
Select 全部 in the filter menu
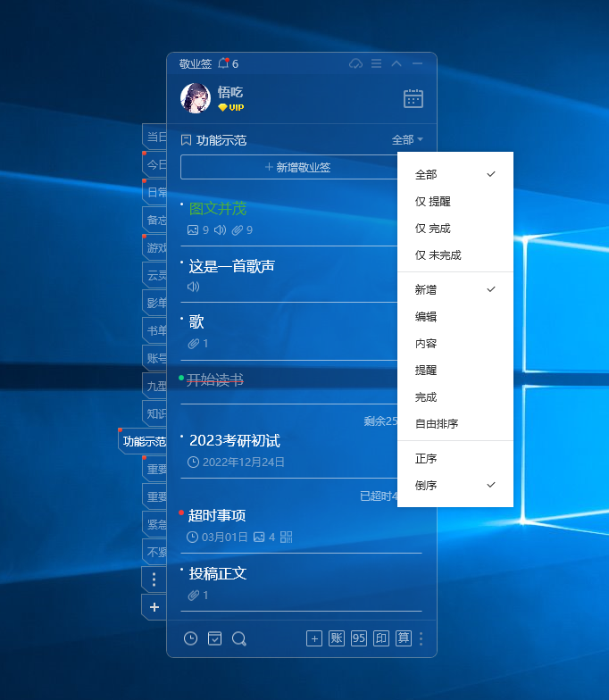[x=455, y=175]
